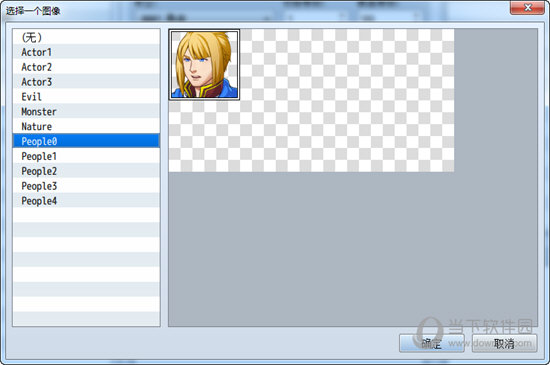The image size is (550, 365).
Task: Choose the Evil image set
Action: pyautogui.click(x=86, y=96)
